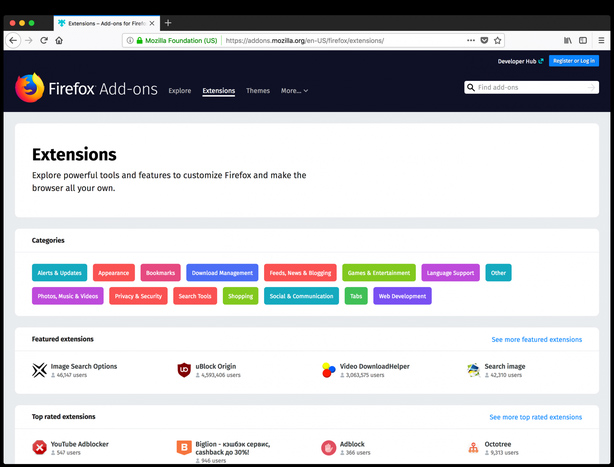The image size is (614, 467).
Task: Click the Biglion orange B icon
Action: pos(184,447)
